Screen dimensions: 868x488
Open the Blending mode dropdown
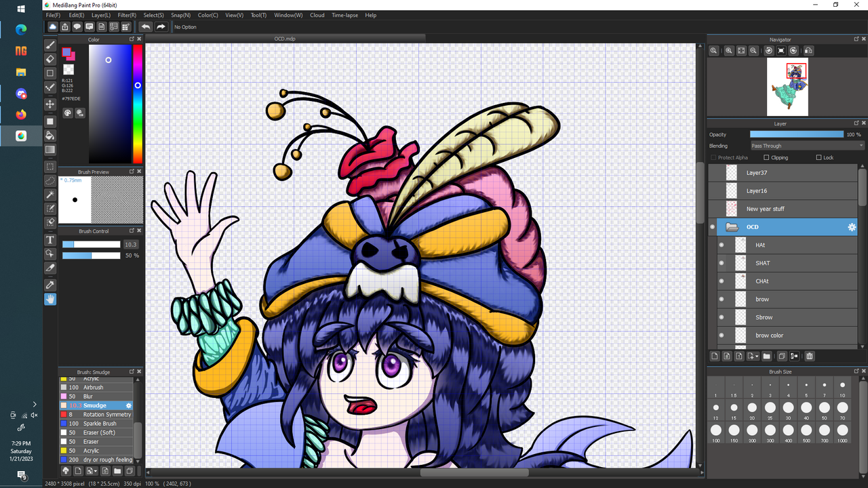pyautogui.click(x=807, y=146)
